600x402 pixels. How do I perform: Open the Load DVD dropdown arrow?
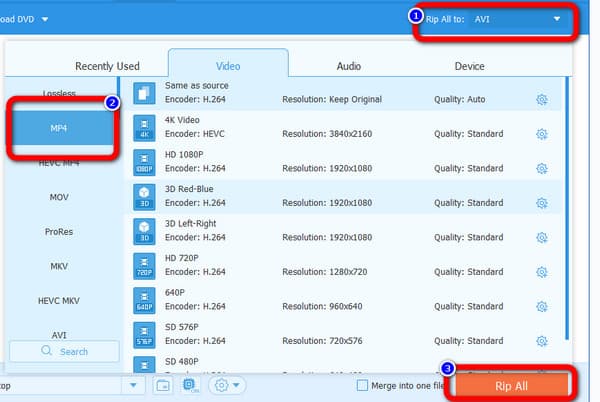(45, 19)
